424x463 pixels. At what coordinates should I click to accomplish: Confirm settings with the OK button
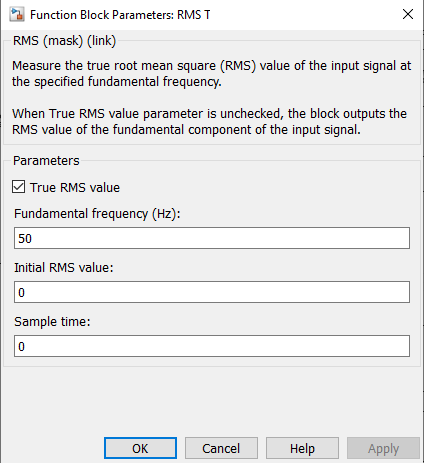(x=140, y=448)
